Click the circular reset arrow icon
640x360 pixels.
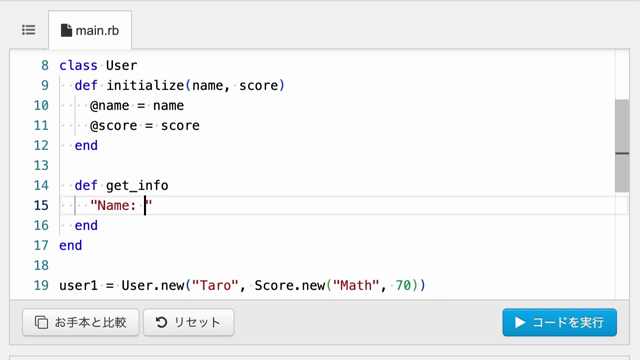click(161, 322)
